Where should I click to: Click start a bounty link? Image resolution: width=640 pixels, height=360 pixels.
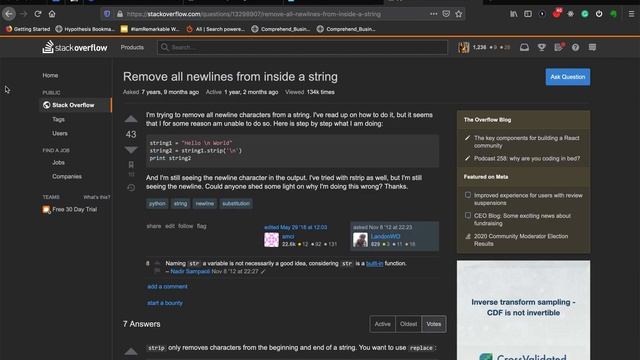coord(165,303)
